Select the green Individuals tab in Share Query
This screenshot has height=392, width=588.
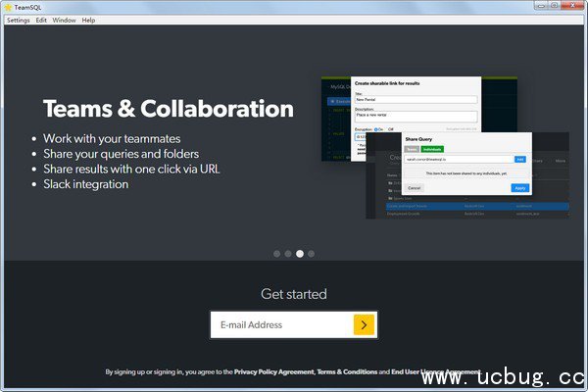pyautogui.click(x=432, y=149)
